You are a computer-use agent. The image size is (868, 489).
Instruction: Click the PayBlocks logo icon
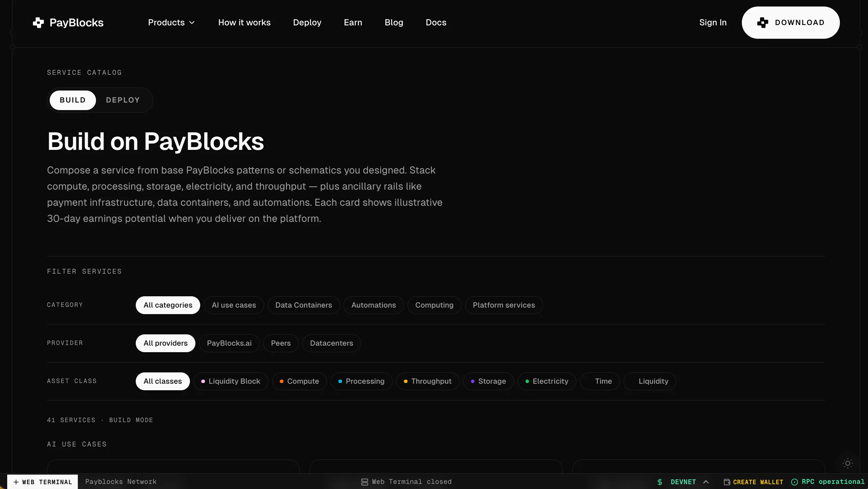pyautogui.click(x=38, y=23)
